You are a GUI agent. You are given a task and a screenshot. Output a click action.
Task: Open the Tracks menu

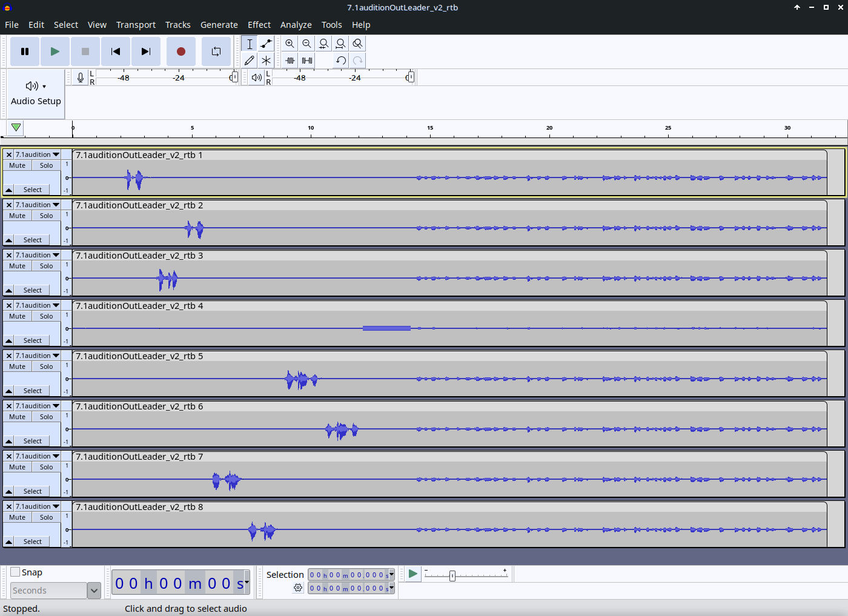178,25
